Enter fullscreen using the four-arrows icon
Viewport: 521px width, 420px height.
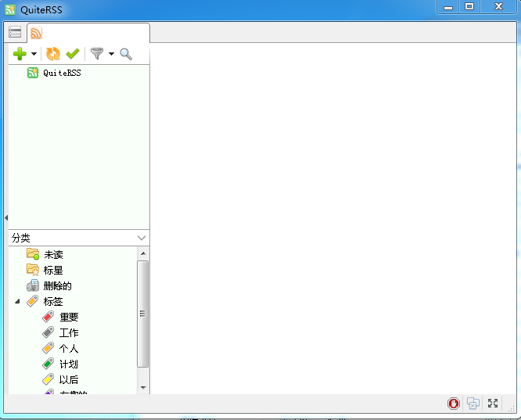(493, 404)
